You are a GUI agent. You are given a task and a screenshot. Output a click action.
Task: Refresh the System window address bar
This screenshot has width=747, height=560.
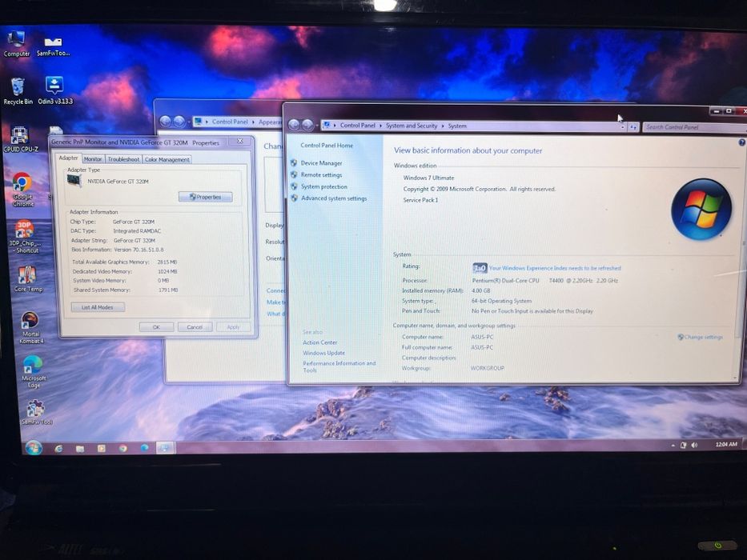click(x=633, y=127)
